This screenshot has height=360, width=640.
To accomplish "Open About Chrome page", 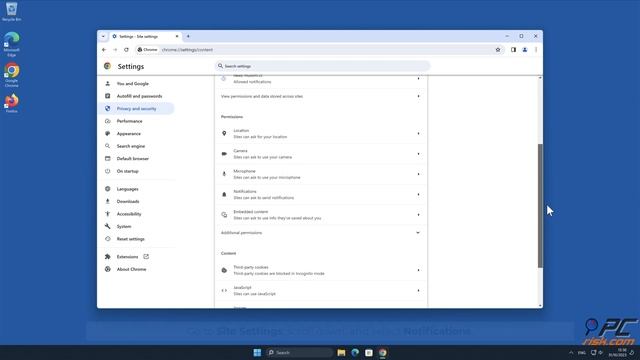I will click(131, 269).
